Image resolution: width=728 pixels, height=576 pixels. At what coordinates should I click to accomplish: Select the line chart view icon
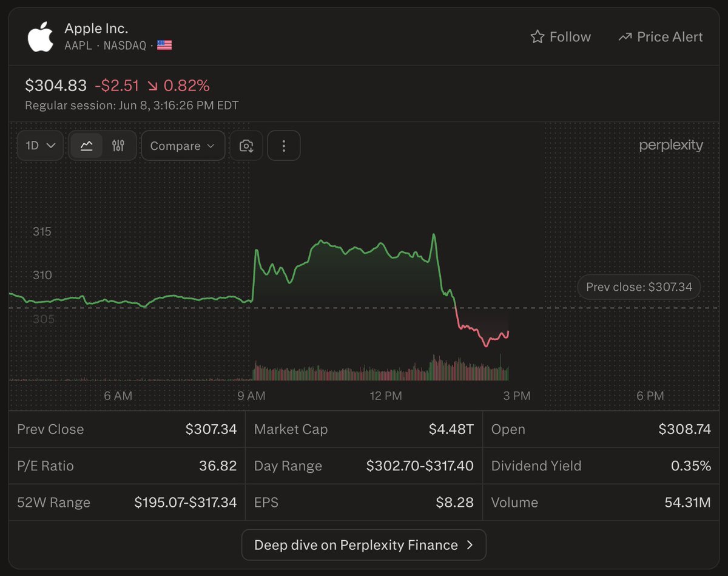(86, 146)
